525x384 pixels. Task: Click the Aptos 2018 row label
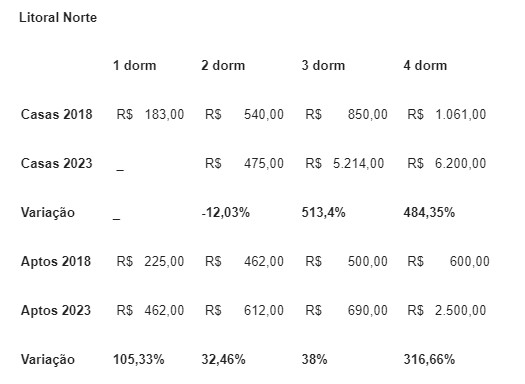(56, 261)
